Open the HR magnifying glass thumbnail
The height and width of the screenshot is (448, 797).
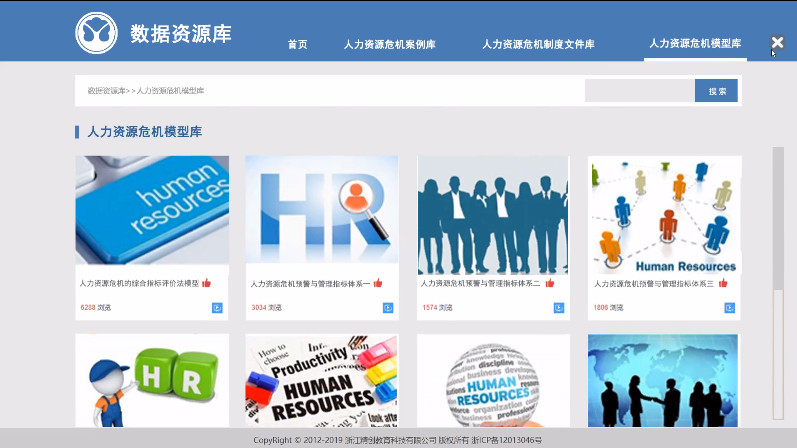click(x=322, y=211)
